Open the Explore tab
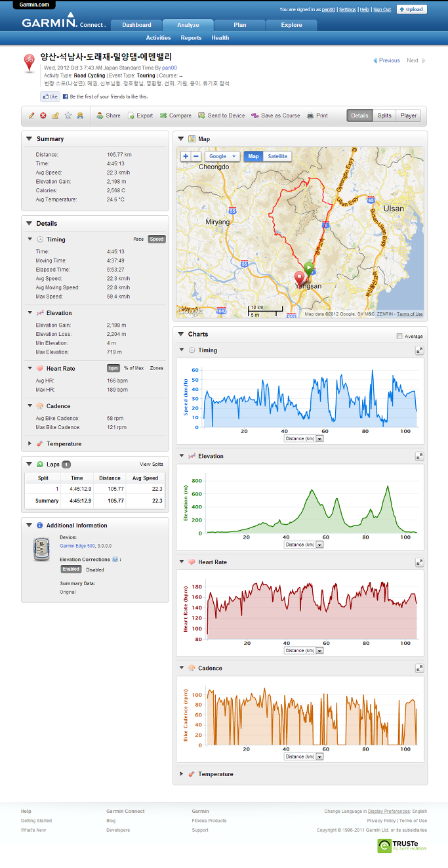Screen dimensions: 448x868 [292, 25]
